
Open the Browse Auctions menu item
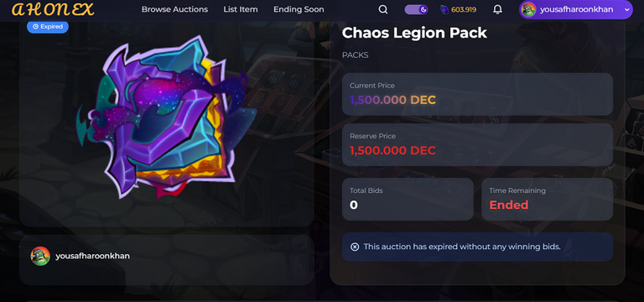pyautogui.click(x=174, y=9)
